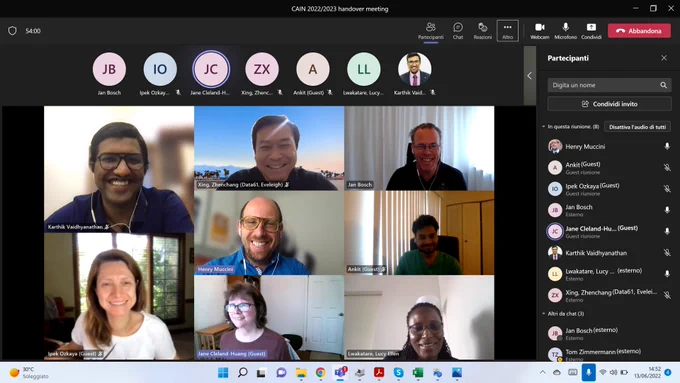
Task: Toggle Lwakatare, Lucy's mic icon in list
Action: (667, 274)
